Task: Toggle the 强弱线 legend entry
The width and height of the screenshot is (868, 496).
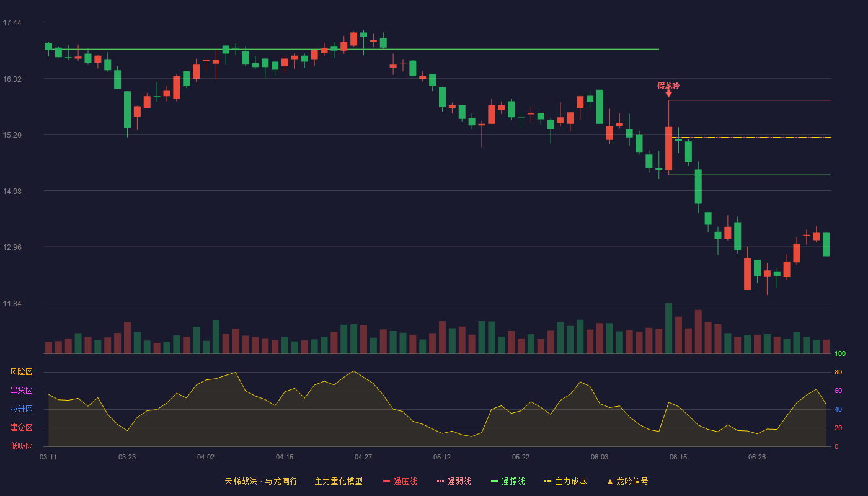Action: [x=454, y=481]
